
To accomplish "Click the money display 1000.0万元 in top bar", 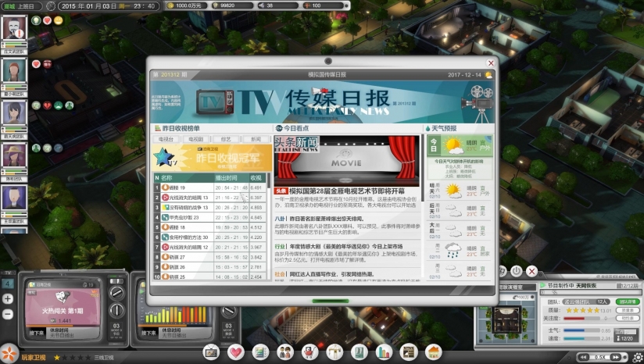I will tap(187, 5).
